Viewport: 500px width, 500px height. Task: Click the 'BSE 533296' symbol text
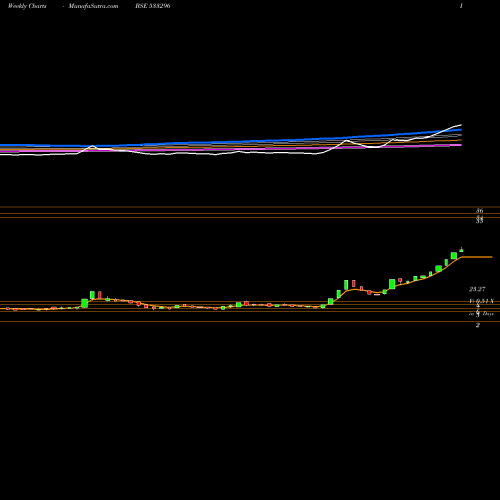click(x=153, y=6)
